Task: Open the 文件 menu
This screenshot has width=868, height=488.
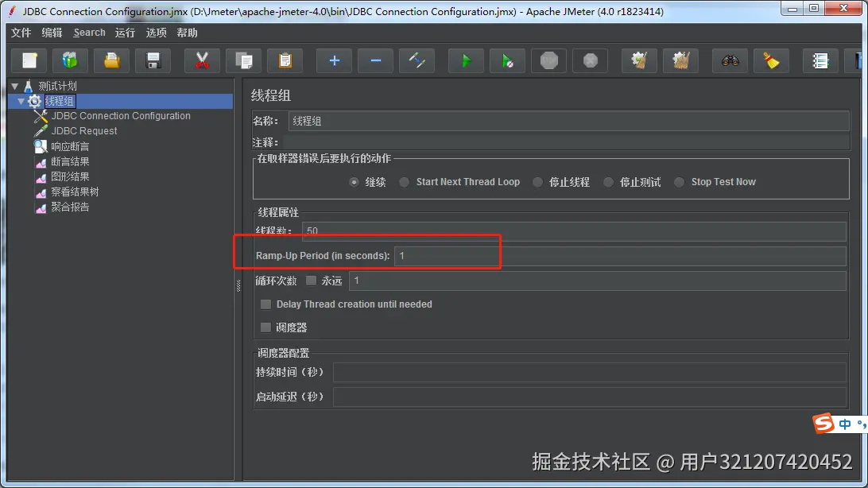Action: click(x=21, y=33)
